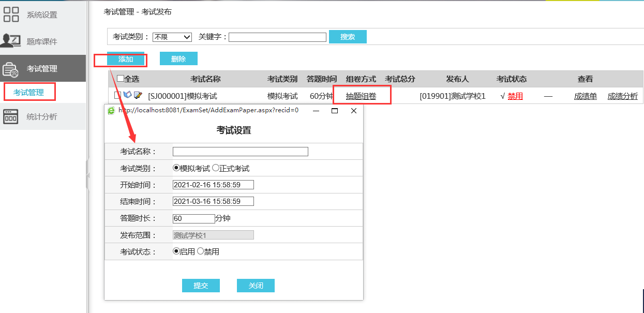Click the 添加 button
This screenshot has width=644, height=313.
[126, 59]
